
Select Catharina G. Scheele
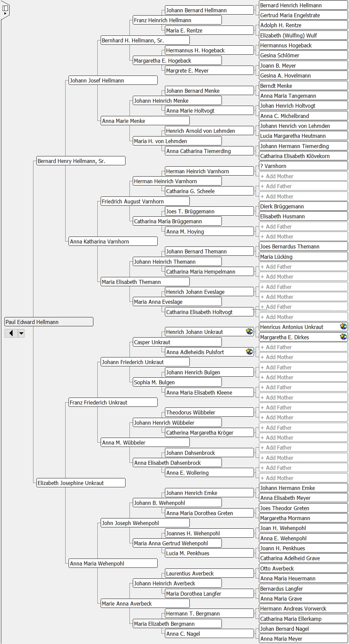tap(209, 191)
